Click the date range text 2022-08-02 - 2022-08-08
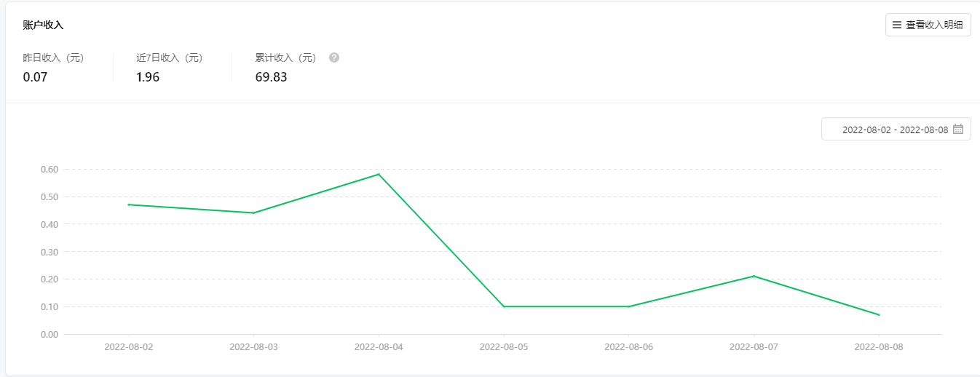Screen dimensions: 980x377 click(895, 130)
